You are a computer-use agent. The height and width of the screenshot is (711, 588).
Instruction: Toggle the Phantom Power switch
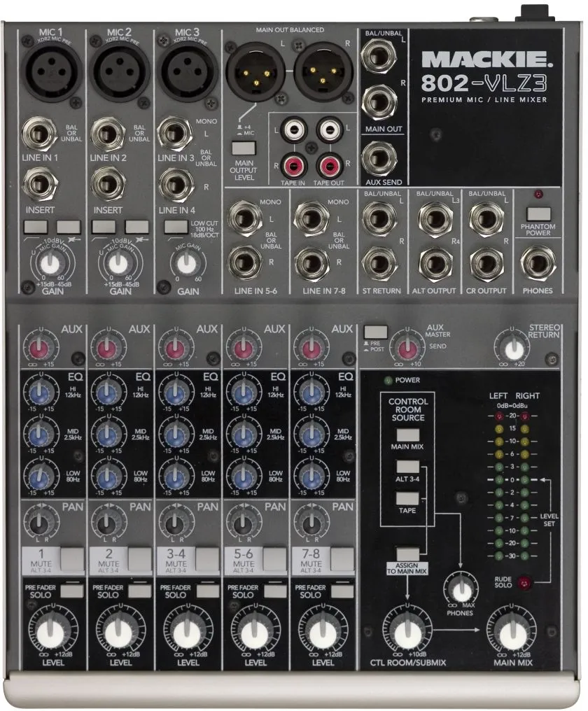(538, 214)
